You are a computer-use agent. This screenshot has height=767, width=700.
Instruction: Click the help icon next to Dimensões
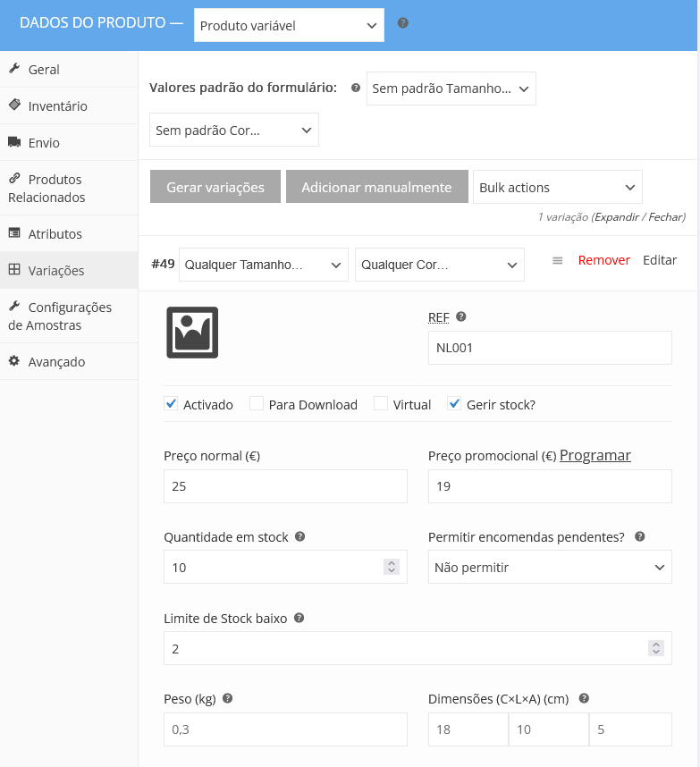click(x=584, y=698)
